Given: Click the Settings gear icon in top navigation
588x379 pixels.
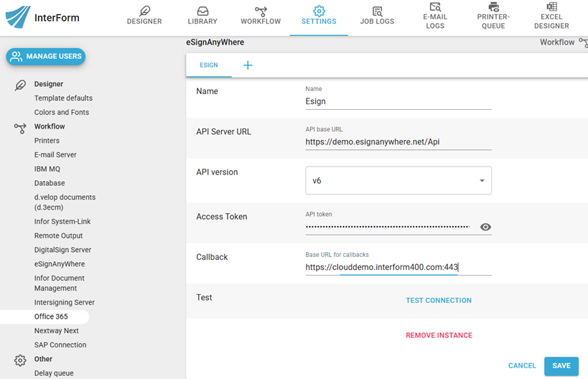Looking at the screenshot, I should click(319, 11).
